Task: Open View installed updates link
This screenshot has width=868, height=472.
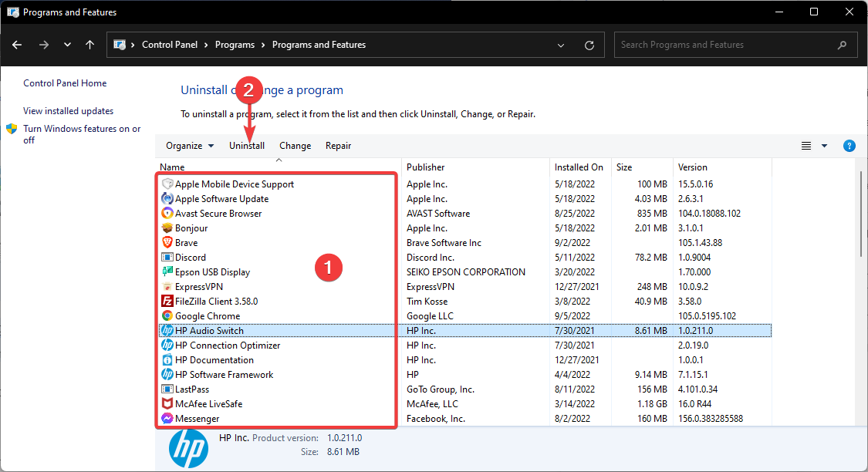Action: tap(68, 110)
